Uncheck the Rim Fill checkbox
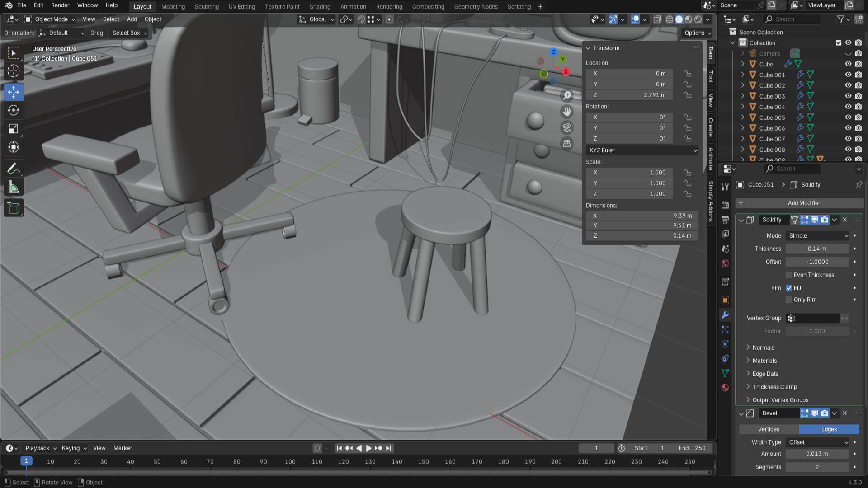Screen dimensions: 868x488 click(x=789, y=288)
